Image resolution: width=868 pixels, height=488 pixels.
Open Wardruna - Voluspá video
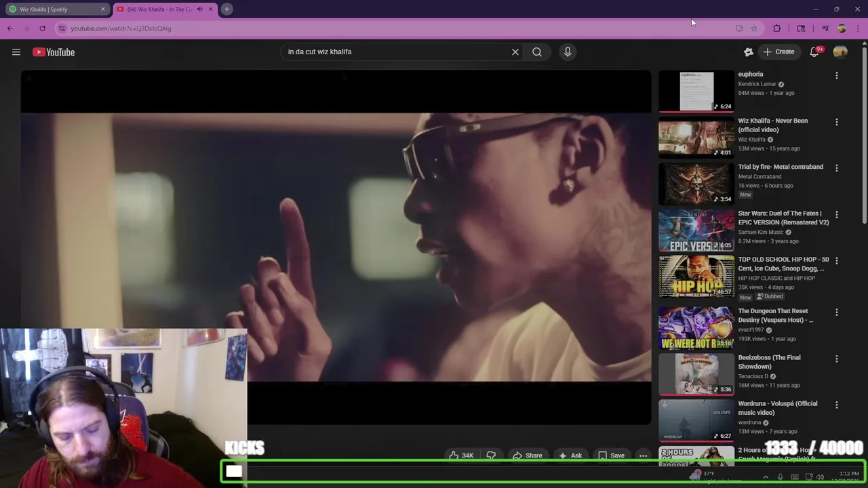696,420
